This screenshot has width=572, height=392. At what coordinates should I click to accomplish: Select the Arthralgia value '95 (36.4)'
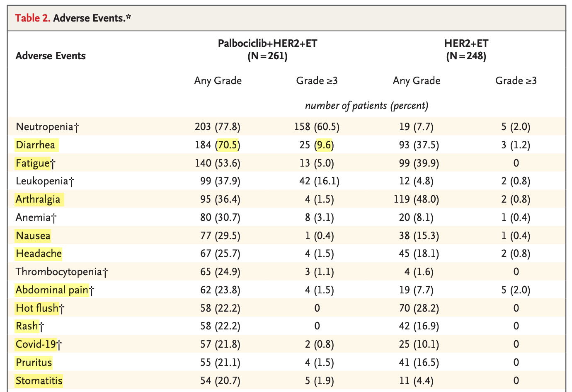click(x=220, y=199)
